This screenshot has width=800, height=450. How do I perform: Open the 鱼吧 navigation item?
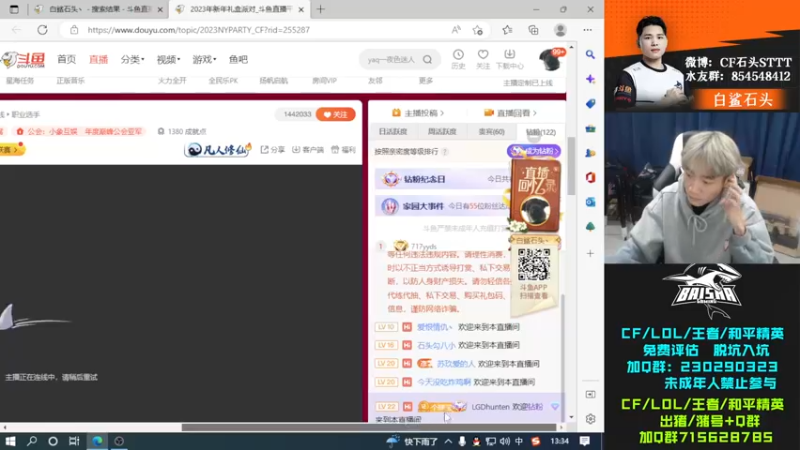238,59
